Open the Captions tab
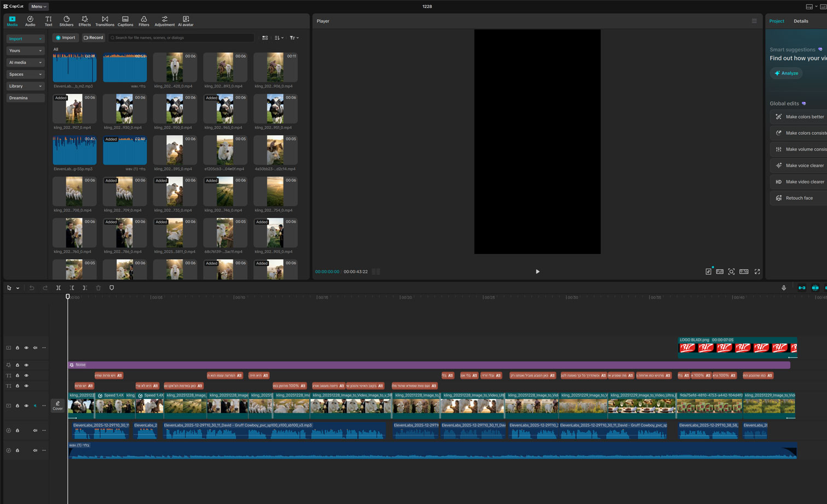 125,21
